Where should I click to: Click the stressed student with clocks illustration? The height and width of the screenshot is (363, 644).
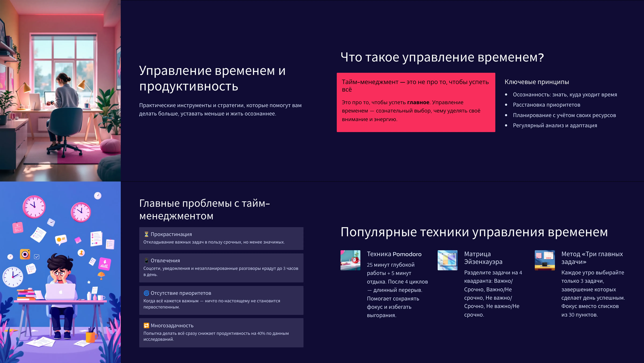click(x=60, y=272)
